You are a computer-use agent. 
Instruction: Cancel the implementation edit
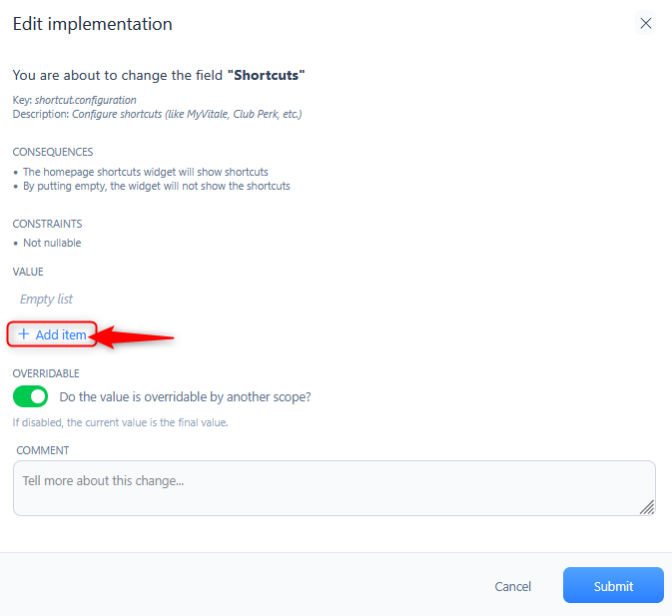pos(512,586)
